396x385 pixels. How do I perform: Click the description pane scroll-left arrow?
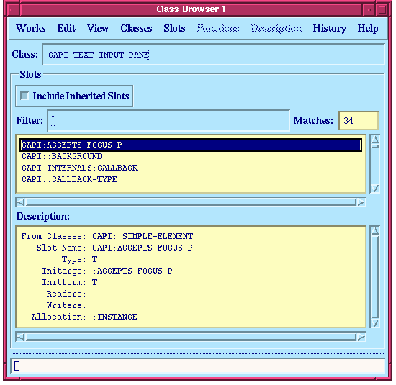coord(20,337)
